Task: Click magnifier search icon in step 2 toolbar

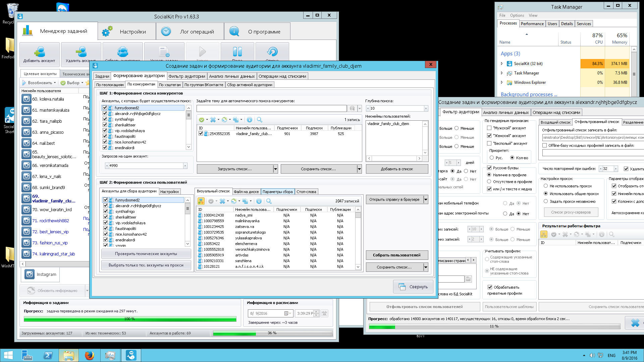Action: [269, 201]
